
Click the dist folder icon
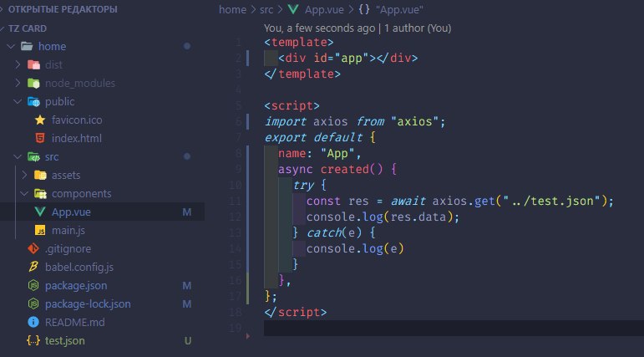pos(33,64)
